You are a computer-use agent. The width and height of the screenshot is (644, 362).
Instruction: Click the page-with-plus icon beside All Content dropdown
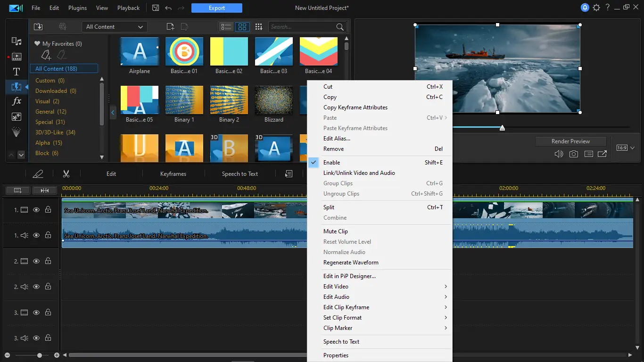[x=170, y=27]
